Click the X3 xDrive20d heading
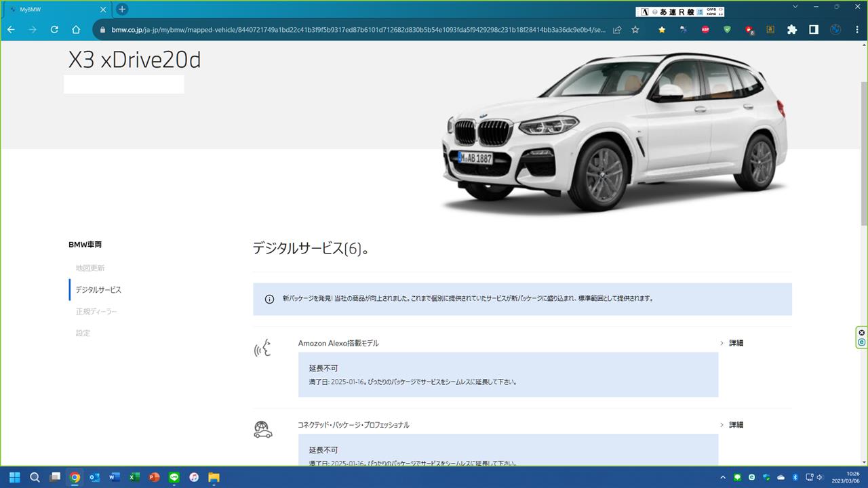868x488 pixels. (x=134, y=60)
